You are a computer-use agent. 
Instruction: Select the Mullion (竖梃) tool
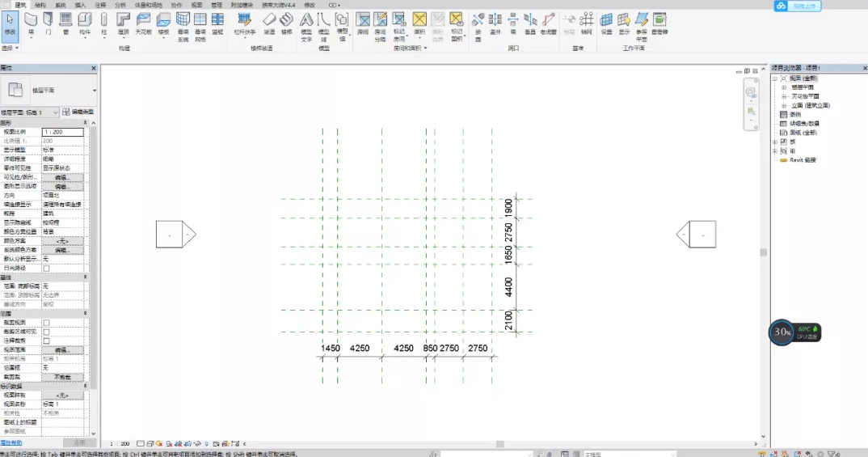[218, 25]
